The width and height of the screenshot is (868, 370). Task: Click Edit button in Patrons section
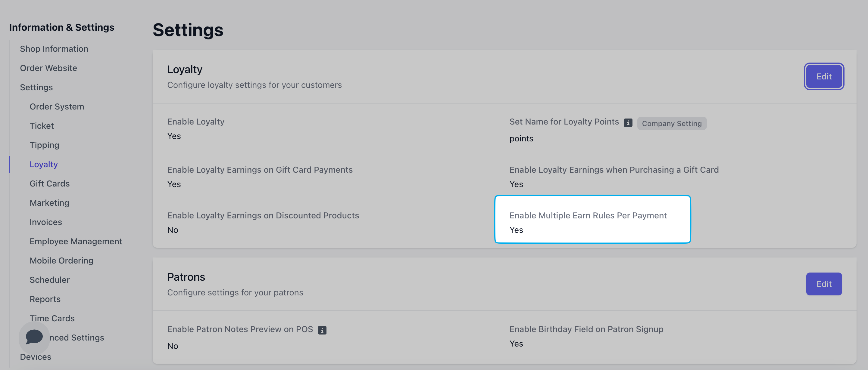coord(823,284)
